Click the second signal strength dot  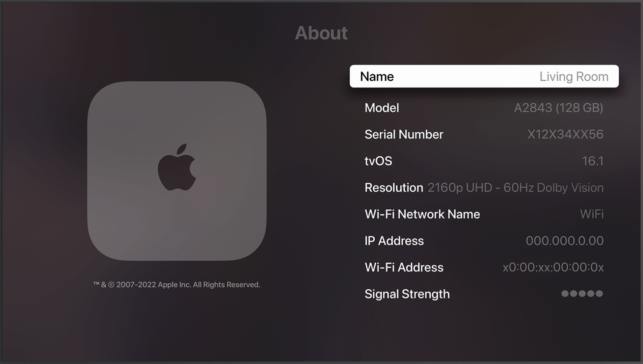coord(573,294)
